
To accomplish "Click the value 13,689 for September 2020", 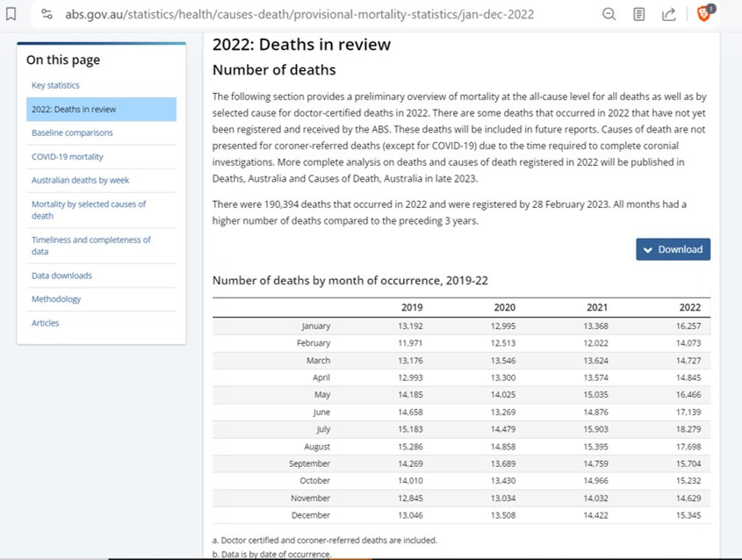I will tap(503, 463).
